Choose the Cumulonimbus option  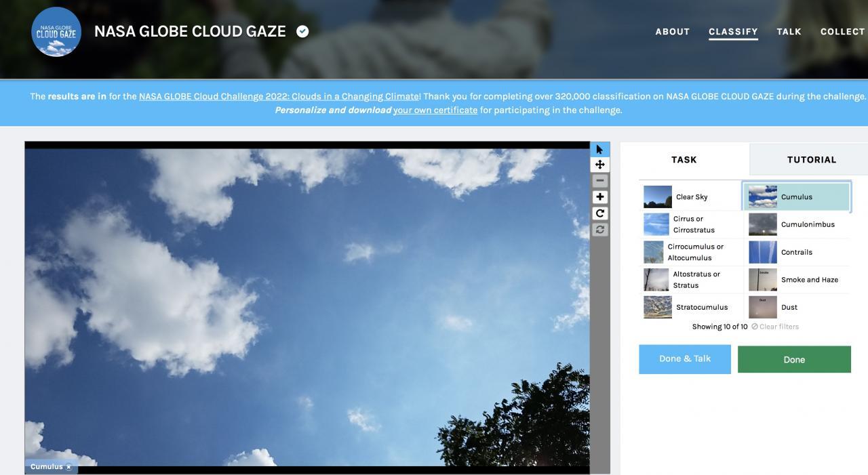tap(797, 224)
